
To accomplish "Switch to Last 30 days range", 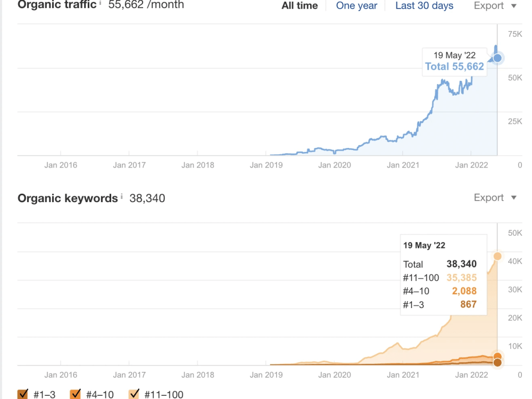I will [x=424, y=5].
